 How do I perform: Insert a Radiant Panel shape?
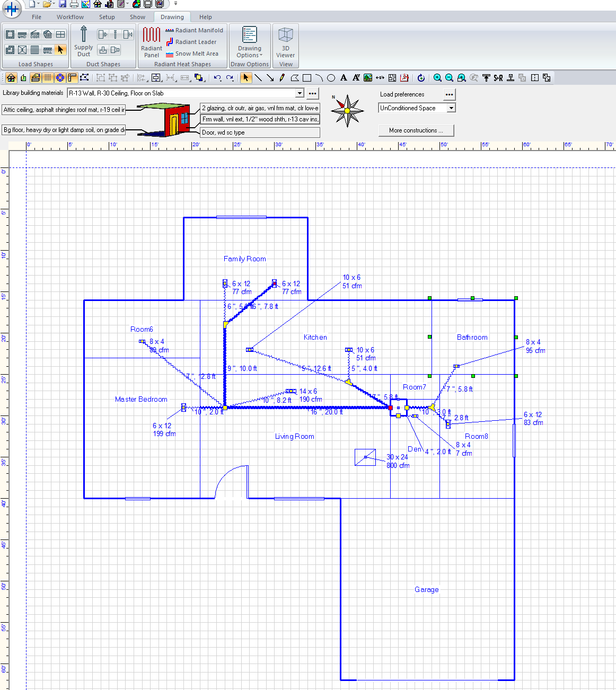pos(152,42)
